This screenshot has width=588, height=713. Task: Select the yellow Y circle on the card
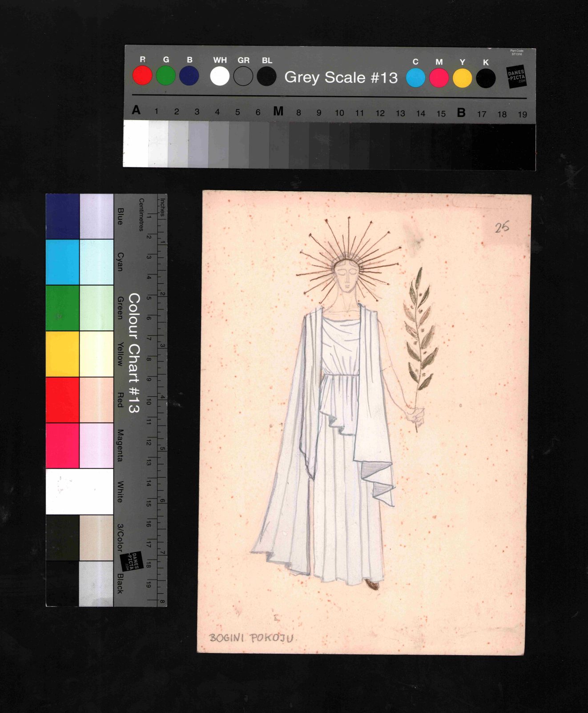[462, 78]
